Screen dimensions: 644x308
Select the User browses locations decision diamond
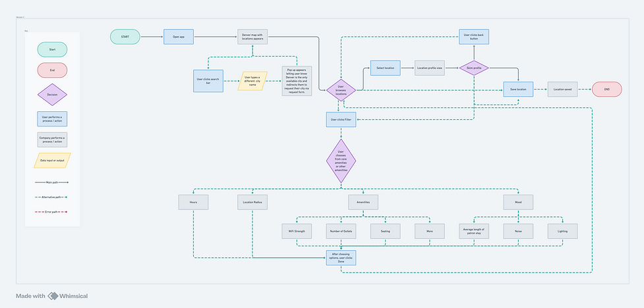(x=341, y=90)
